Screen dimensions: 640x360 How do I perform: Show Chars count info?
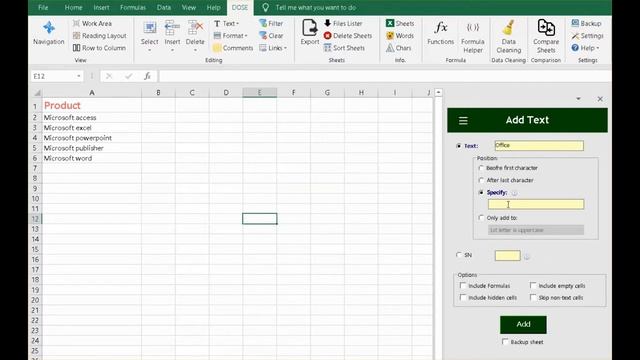399,48
